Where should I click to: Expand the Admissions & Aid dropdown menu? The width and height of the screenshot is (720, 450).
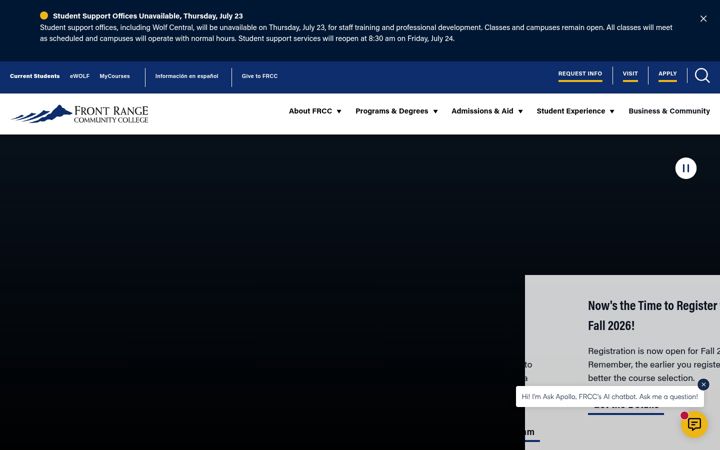click(487, 111)
